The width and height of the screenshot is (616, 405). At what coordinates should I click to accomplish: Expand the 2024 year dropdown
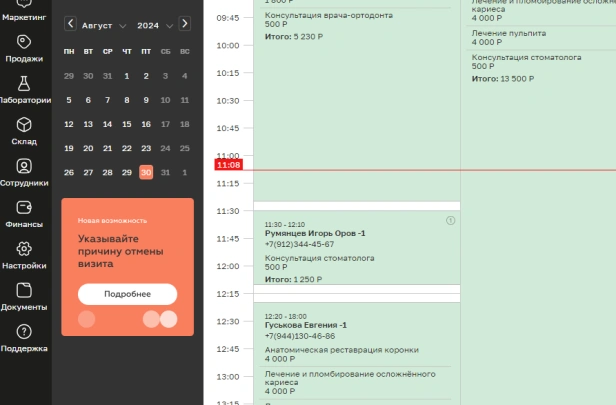[x=154, y=25]
